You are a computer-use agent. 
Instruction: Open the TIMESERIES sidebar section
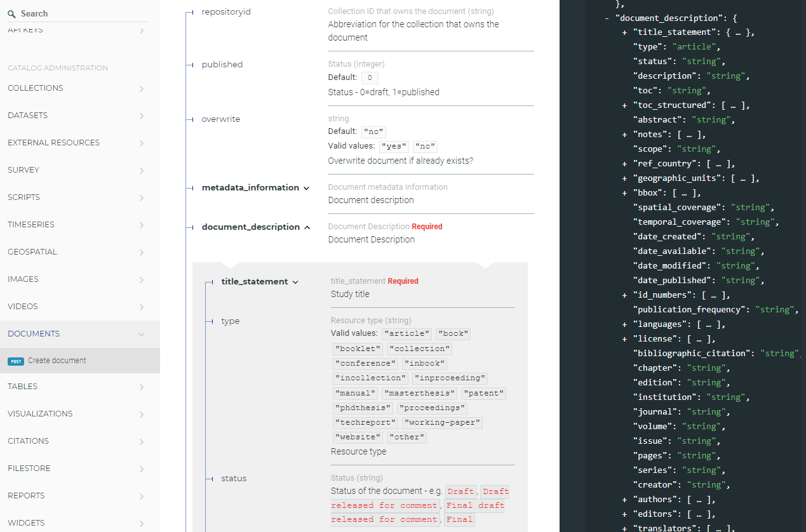(80, 225)
